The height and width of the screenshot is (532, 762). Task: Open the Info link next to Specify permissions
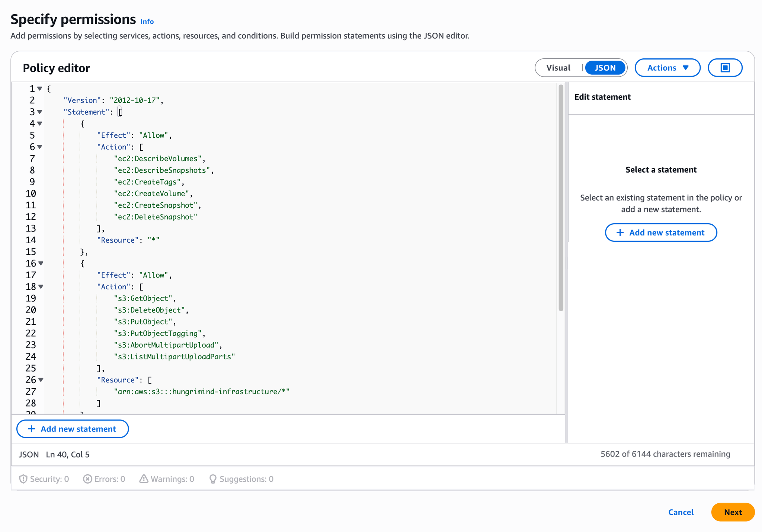point(147,21)
